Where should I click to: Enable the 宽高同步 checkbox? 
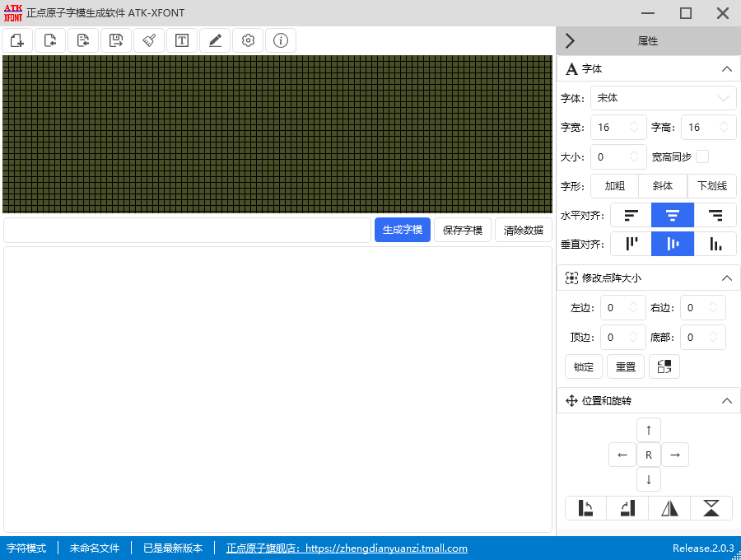pos(702,156)
